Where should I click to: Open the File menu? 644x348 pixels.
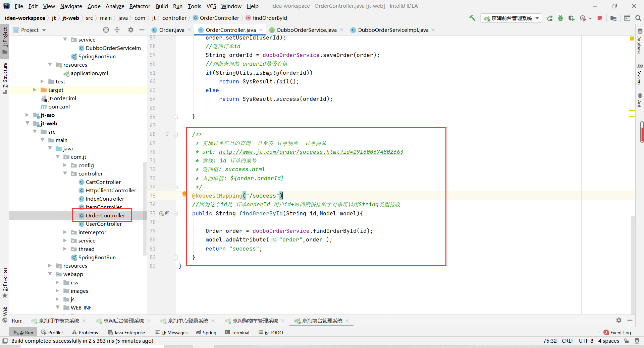tap(19, 6)
